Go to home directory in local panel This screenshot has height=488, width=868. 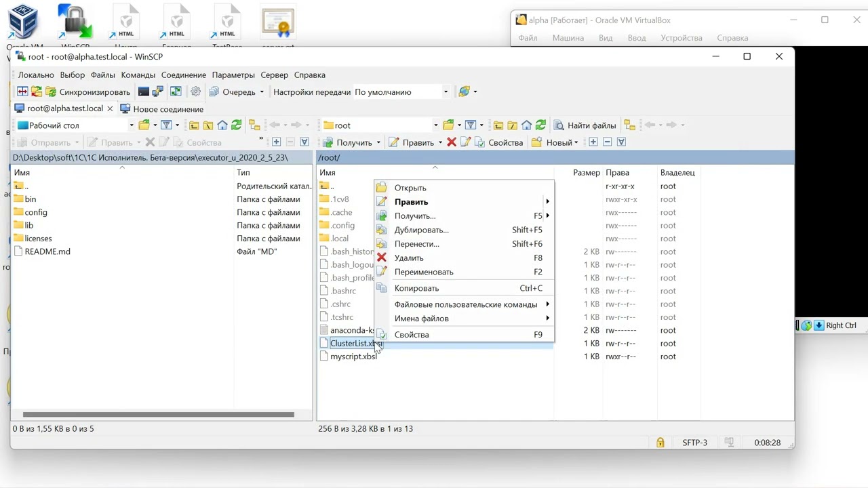pos(222,125)
